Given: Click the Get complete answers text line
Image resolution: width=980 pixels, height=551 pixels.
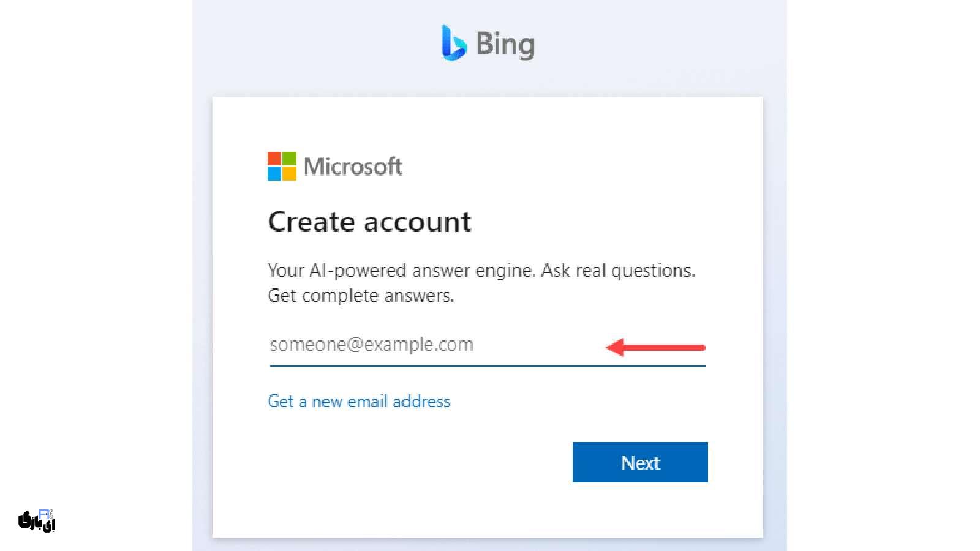Looking at the screenshot, I should pos(361,296).
